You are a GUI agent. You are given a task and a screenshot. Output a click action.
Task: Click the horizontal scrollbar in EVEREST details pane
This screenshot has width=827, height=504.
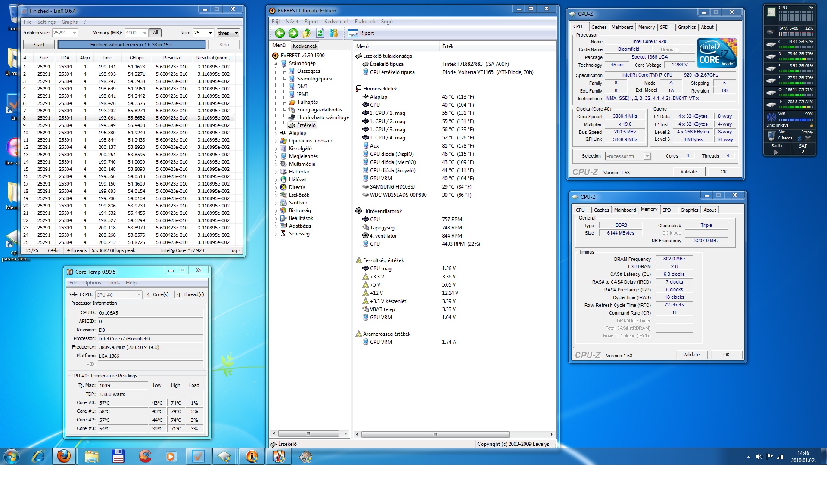pos(435,434)
